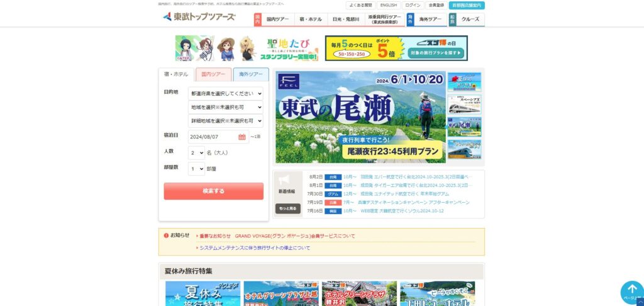644x306 pixels.
Task: Open the number of rooms (部屋数) dropdown
Action: 197,168
